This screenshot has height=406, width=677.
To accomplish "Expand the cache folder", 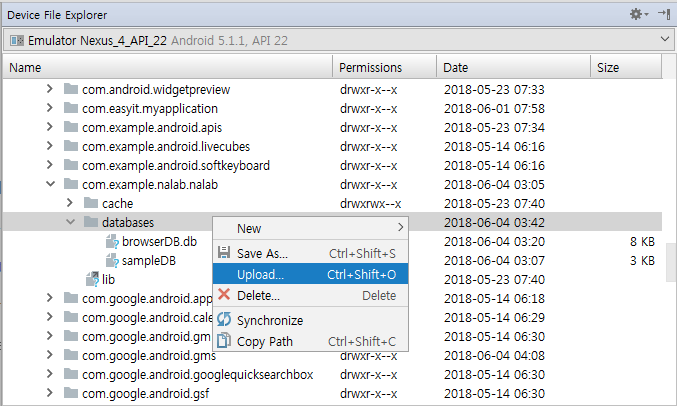I will click(70, 203).
